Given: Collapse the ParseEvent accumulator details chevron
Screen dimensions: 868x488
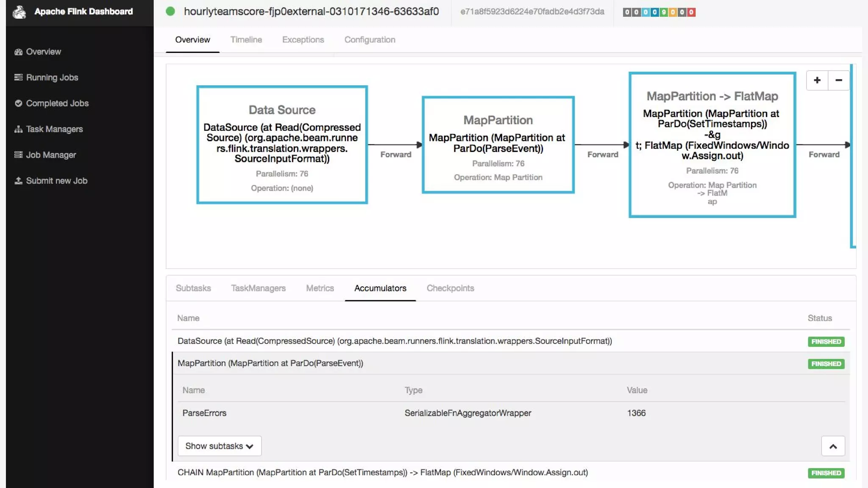Looking at the screenshot, I should [x=833, y=446].
